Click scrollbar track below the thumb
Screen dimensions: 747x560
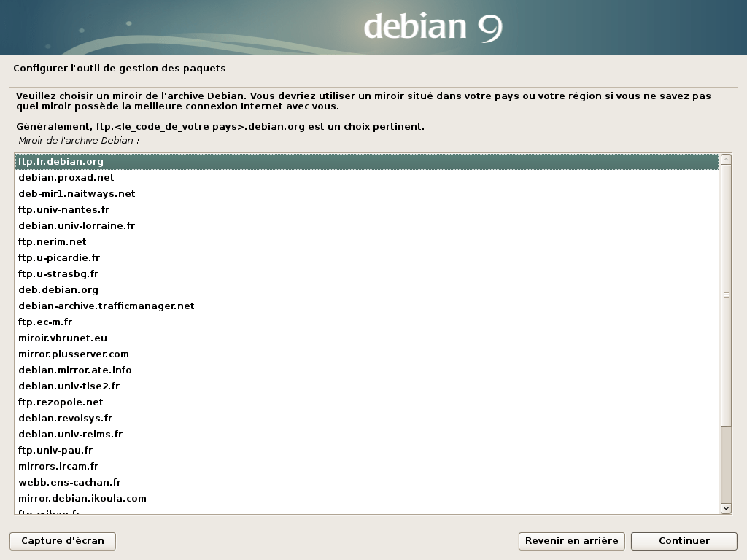726,464
